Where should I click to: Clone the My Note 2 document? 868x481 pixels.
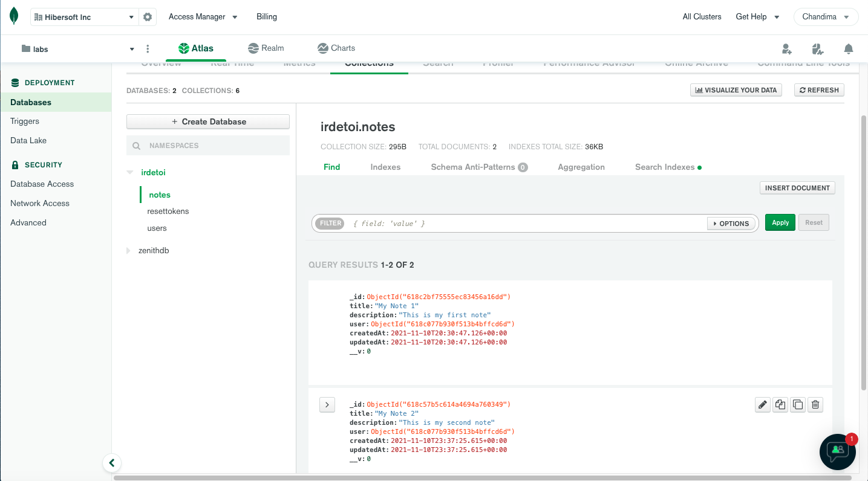point(780,404)
